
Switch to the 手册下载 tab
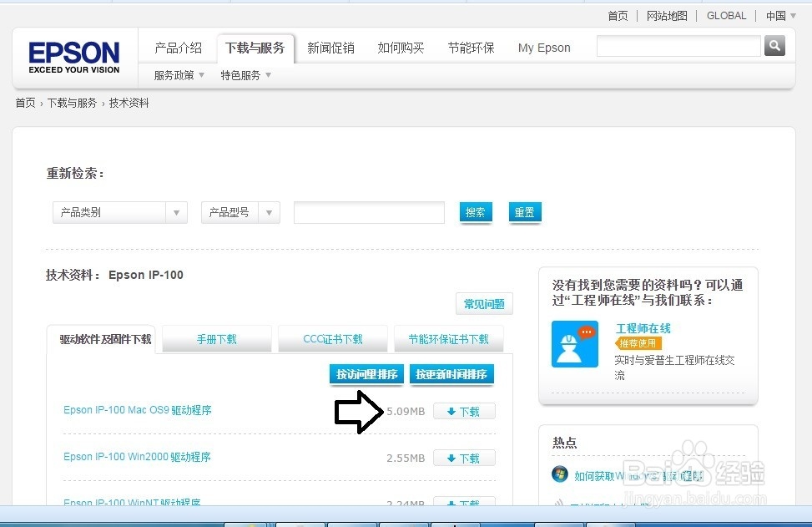(216, 339)
